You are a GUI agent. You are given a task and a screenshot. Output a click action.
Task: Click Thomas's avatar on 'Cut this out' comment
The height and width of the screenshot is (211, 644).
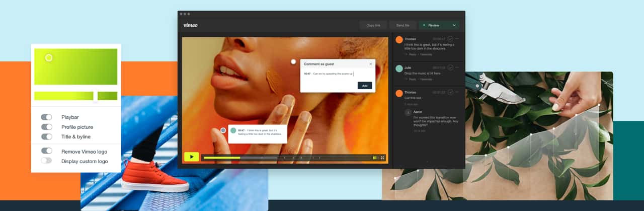[399, 93]
